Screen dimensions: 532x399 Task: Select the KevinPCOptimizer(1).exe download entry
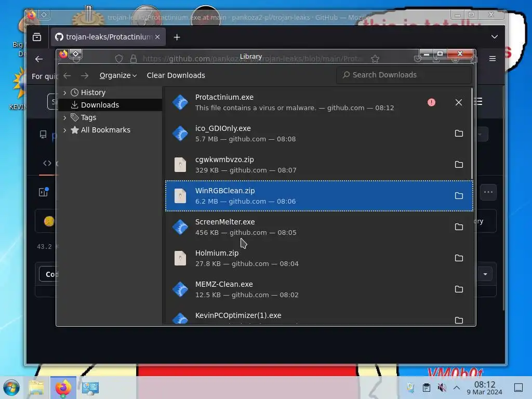tap(318, 315)
